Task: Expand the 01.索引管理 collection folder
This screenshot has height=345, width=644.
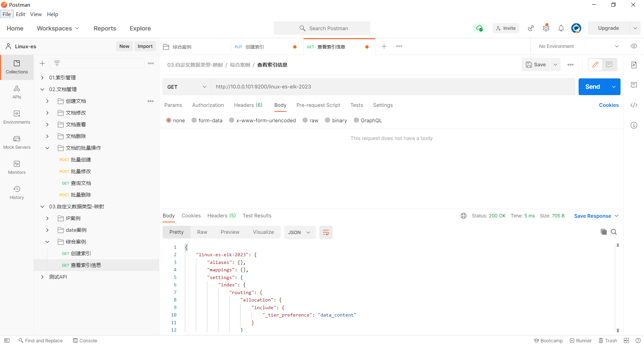Action: pos(42,77)
